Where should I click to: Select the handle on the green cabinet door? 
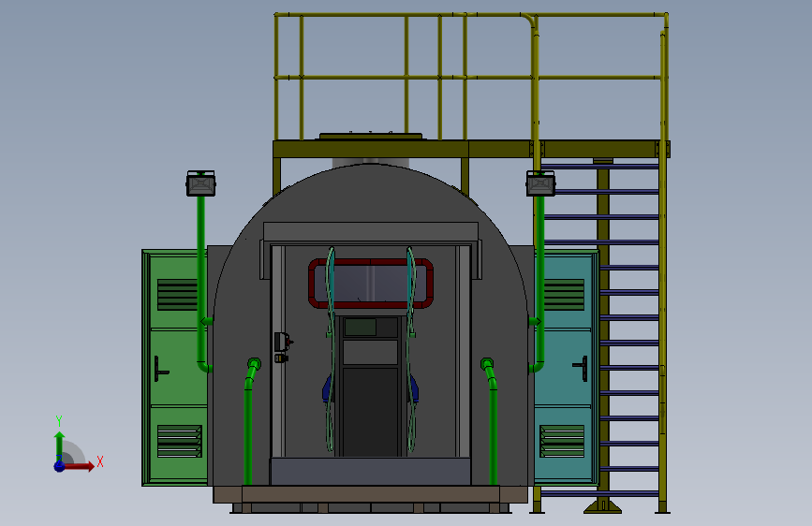click(161, 369)
